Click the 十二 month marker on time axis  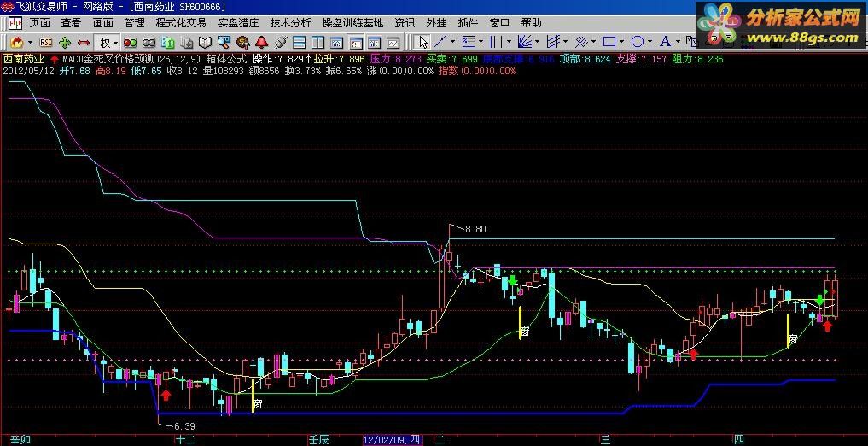click(x=185, y=440)
